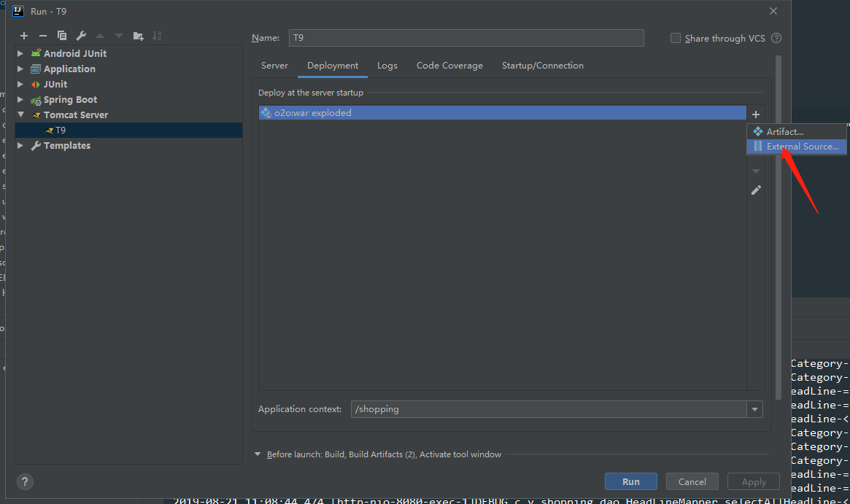This screenshot has height=504, width=850.
Task: Remove selected configuration with minus icon
Action: point(43,36)
